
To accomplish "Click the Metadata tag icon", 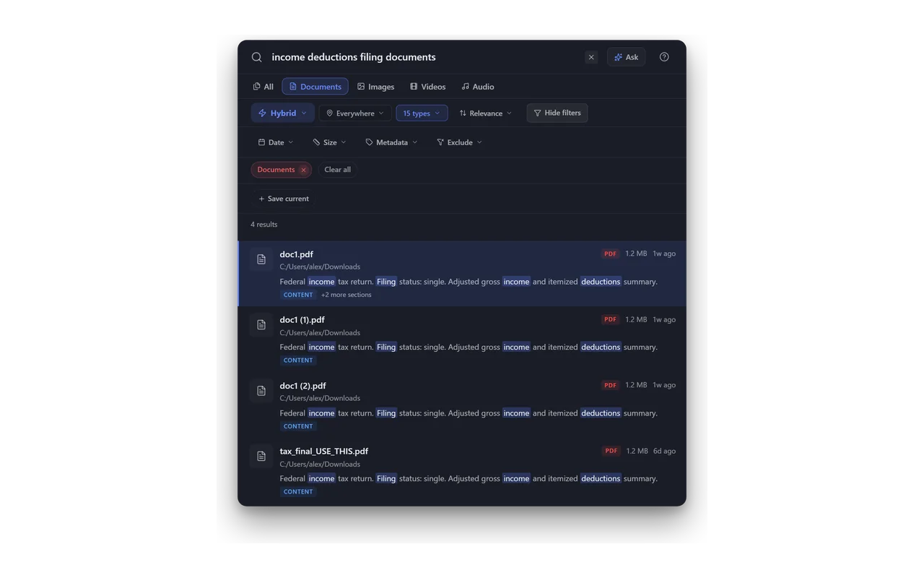I will [x=369, y=142].
